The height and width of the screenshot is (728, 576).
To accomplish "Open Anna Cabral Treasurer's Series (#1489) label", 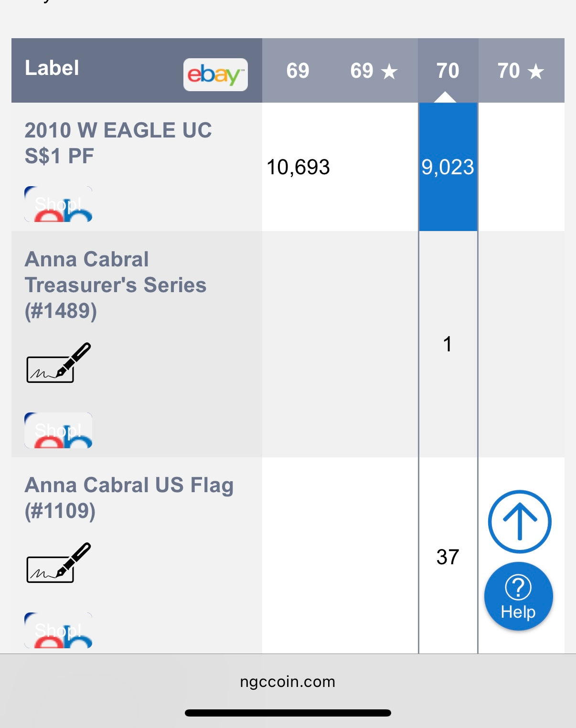I will pyautogui.click(x=115, y=285).
